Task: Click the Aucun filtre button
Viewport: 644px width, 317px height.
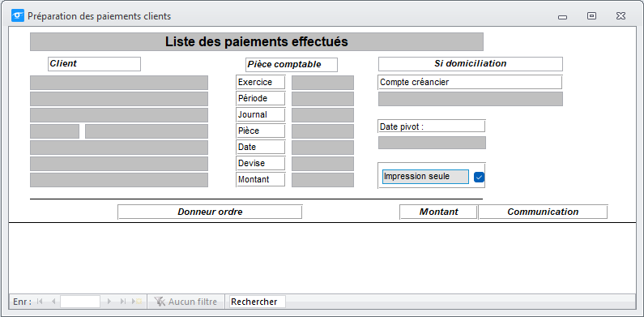Action: pyautogui.click(x=186, y=302)
